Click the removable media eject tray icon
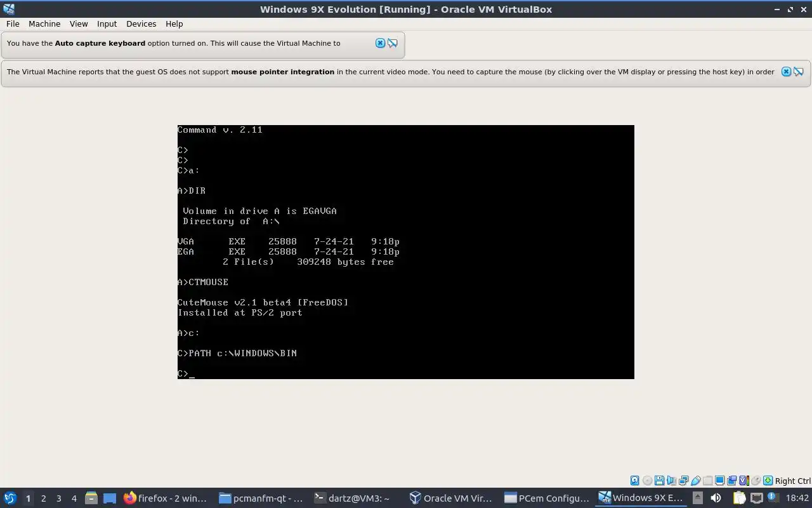Screen dimensions: 812x508 click(697, 498)
